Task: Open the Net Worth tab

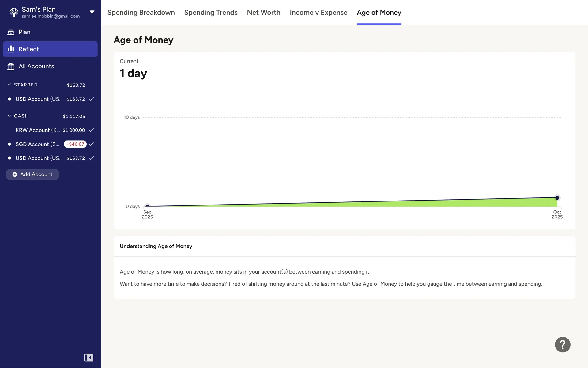Action: tap(263, 13)
